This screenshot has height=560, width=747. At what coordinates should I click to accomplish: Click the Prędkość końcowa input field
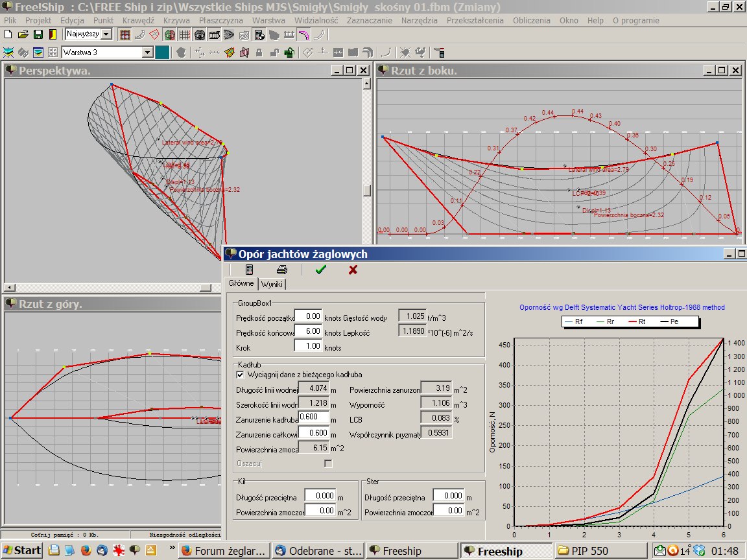[309, 331]
